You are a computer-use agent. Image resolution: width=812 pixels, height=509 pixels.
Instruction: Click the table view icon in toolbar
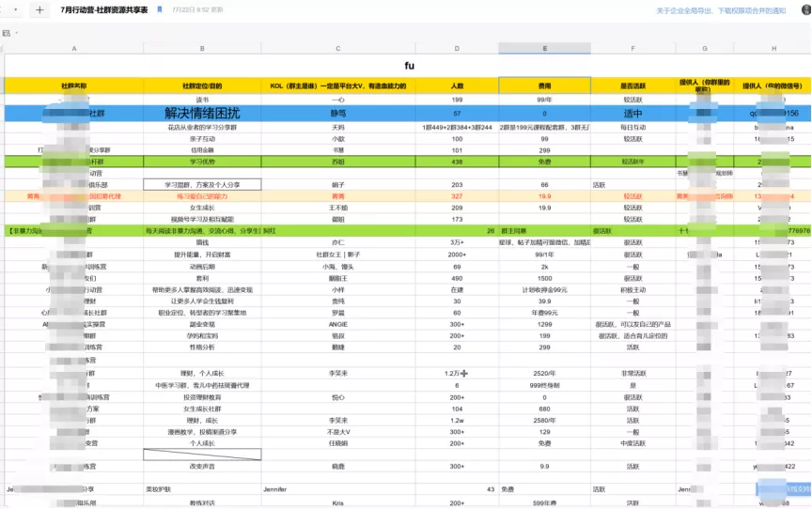(x=7, y=33)
